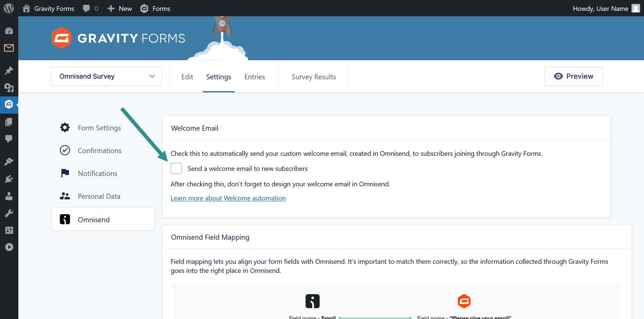Open Pages sidebar icon
644x319 pixels.
pyautogui.click(x=9, y=122)
